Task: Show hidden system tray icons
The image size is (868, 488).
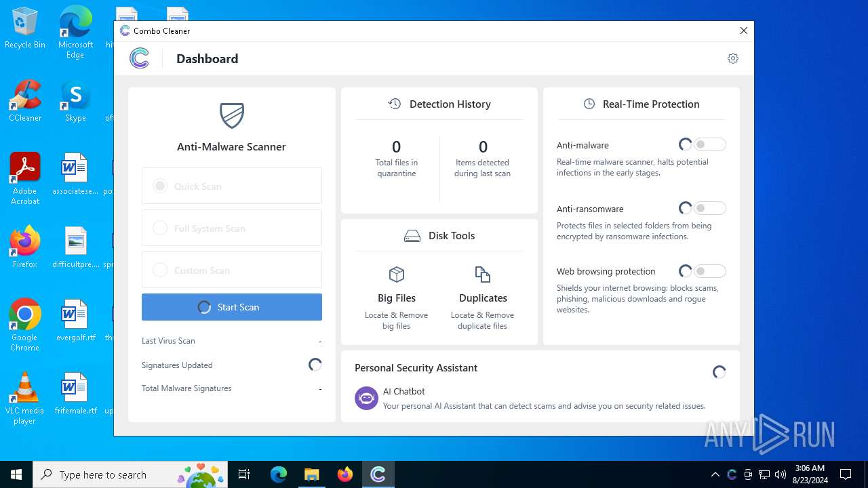Action: (715, 474)
